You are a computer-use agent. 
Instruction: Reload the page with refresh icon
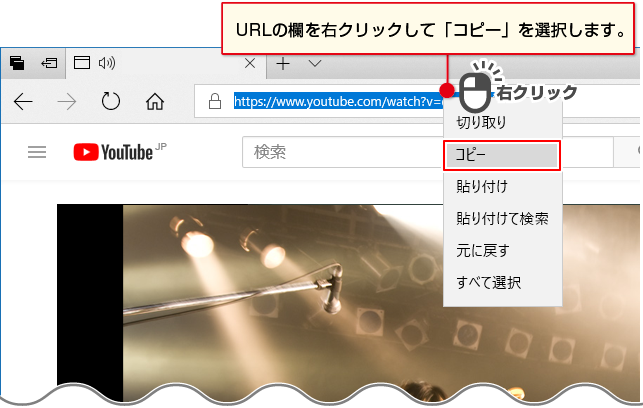coord(111,101)
